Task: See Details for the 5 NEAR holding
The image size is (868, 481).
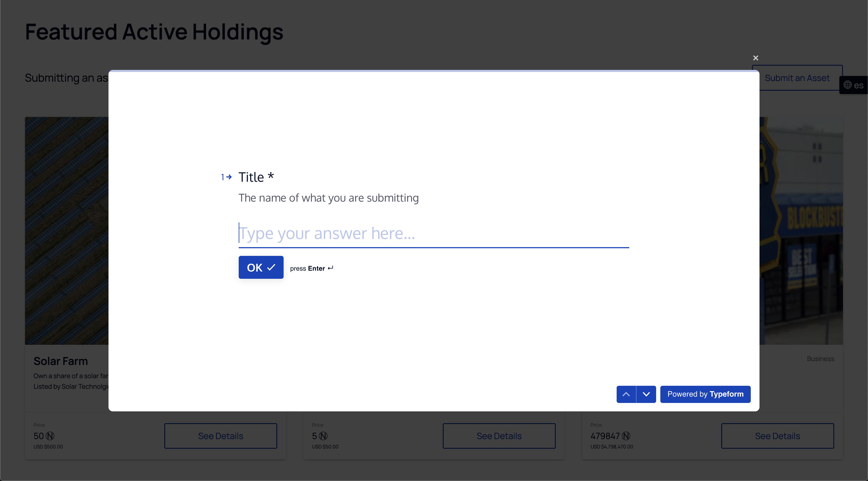Action: (x=499, y=436)
